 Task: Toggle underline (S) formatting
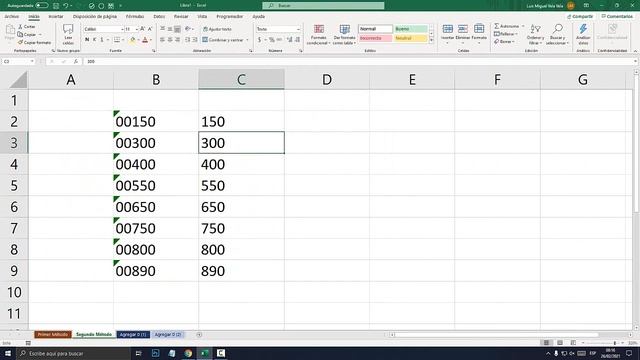[x=102, y=40]
